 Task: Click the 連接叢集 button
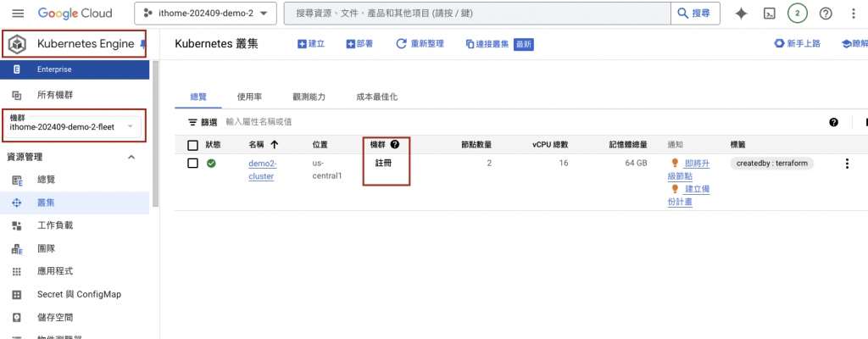click(487, 44)
